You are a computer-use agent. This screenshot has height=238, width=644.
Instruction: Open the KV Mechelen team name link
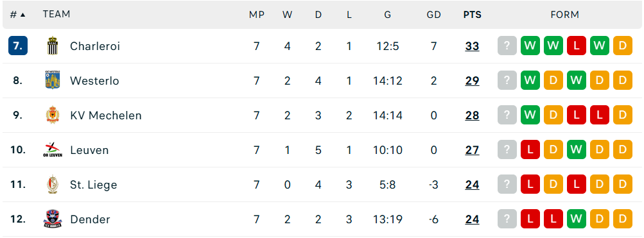coord(105,115)
